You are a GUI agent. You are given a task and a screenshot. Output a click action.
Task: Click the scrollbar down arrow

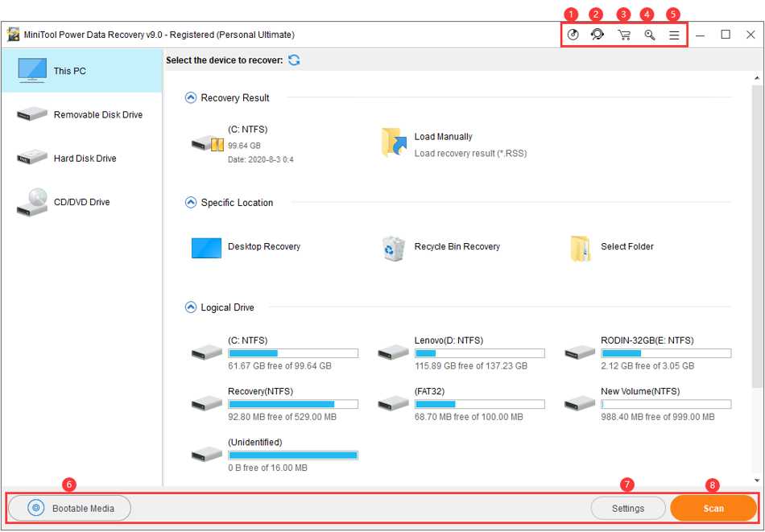(x=757, y=480)
